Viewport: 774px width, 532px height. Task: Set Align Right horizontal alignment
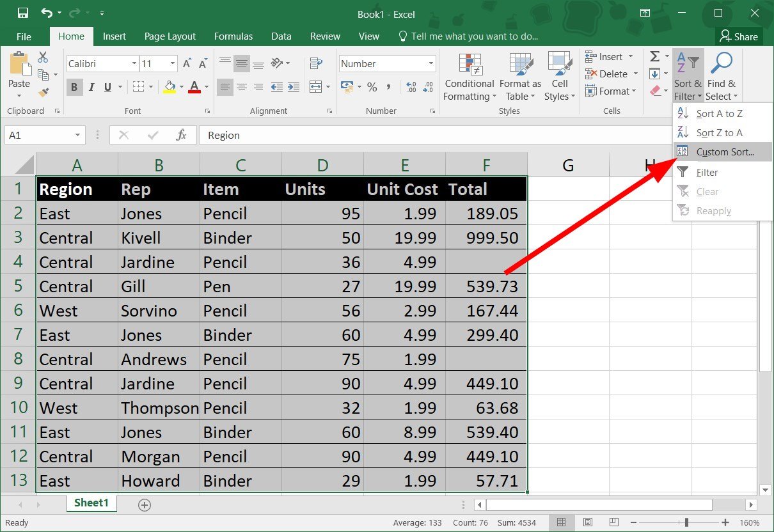pyautogui.click(x=258, y=87)
